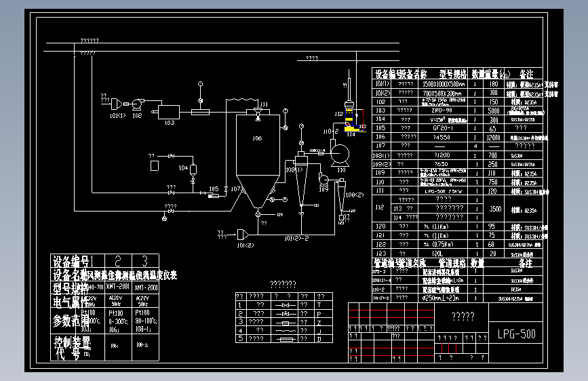The height and width of the screenshot is (381, 588).
Task: Select the 12000 weight cell
Action: pos(494,138)
